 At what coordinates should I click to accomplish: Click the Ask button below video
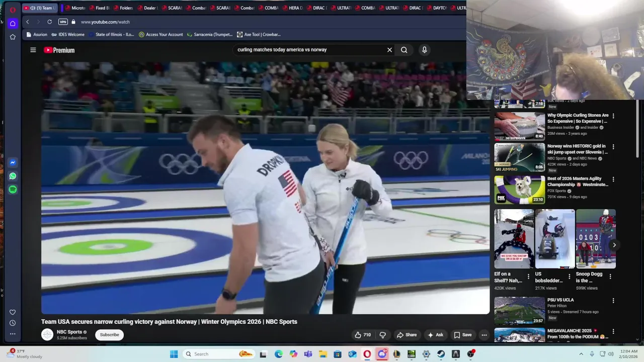pos(435,335)
